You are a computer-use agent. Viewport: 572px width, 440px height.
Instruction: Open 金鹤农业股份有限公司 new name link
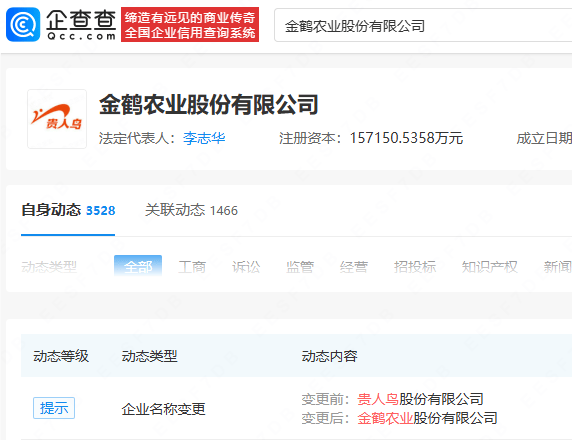(x=427, y=418)
